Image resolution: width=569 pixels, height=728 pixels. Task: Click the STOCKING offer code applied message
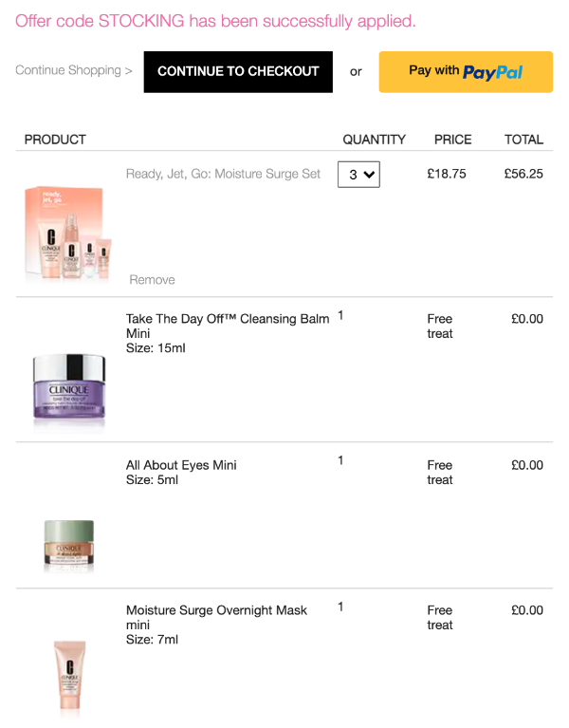point(215,21)
